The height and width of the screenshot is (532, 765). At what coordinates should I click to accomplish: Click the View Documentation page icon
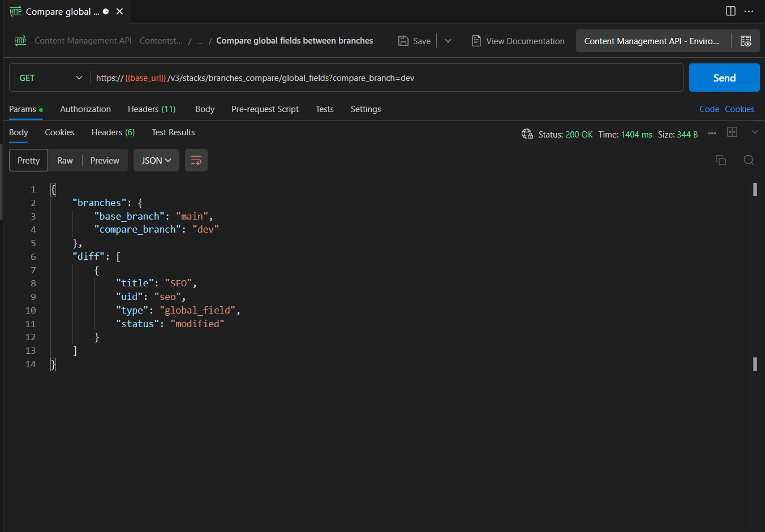476,41
